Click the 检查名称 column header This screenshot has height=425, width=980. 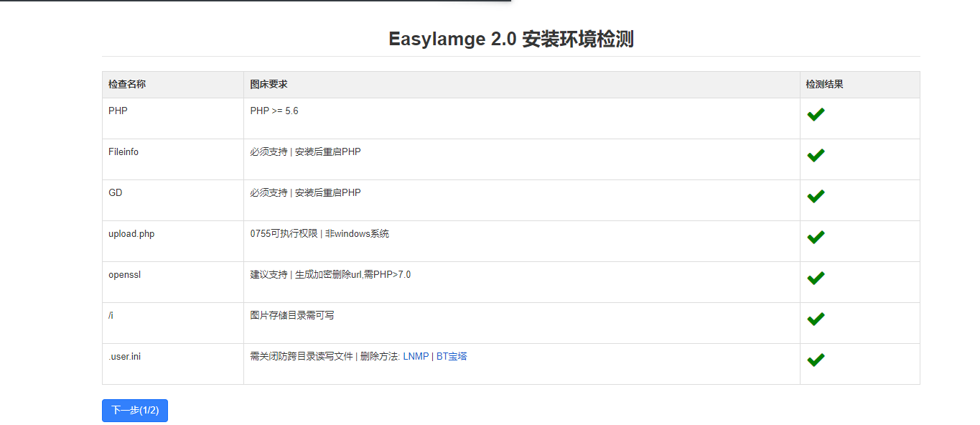coord(127,85)
